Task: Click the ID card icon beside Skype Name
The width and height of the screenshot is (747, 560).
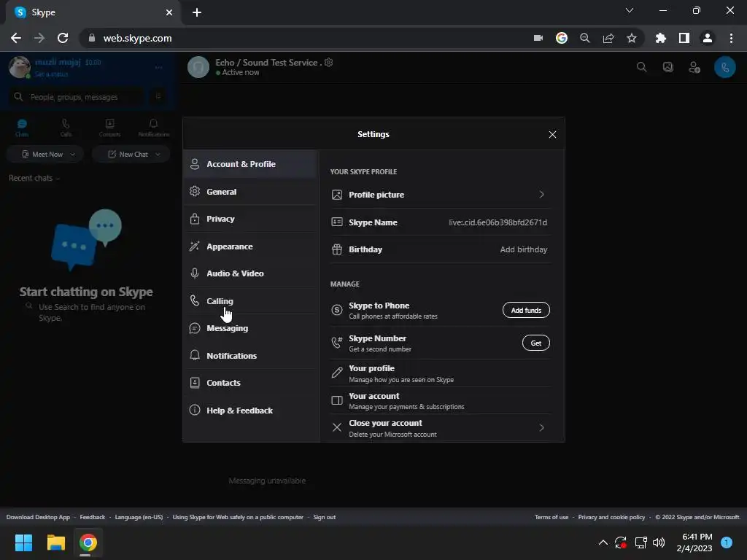Action: (337, 222)
